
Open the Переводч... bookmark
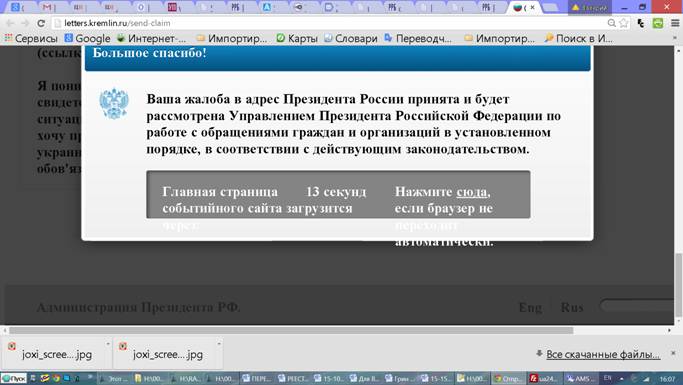click(418, 38)
